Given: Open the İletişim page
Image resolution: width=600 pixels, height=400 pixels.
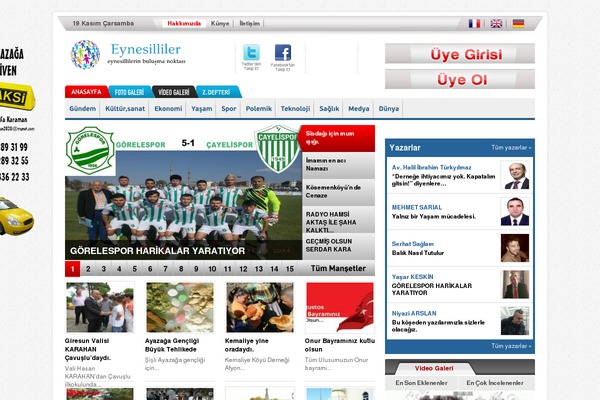Looking at the screenshot, I should point(249,23).
